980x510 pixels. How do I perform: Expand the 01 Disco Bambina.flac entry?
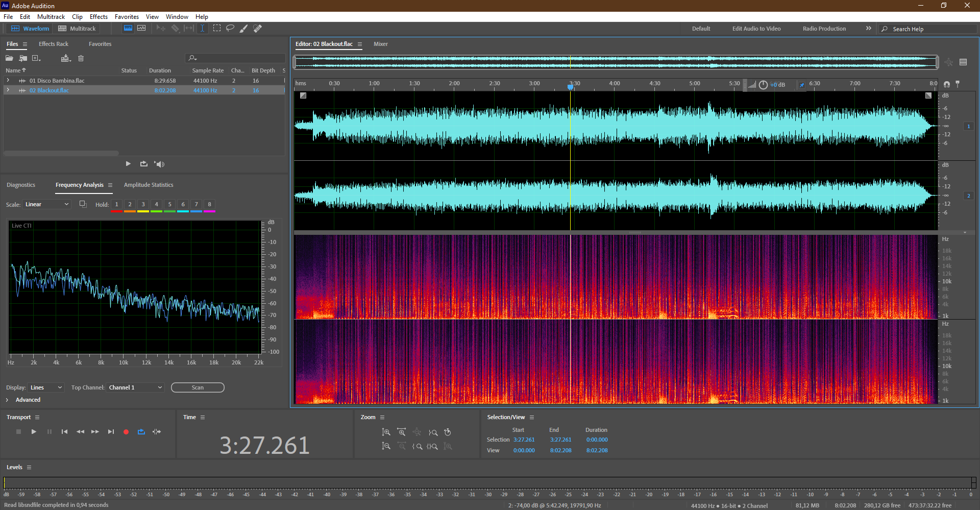coord(8,81)
